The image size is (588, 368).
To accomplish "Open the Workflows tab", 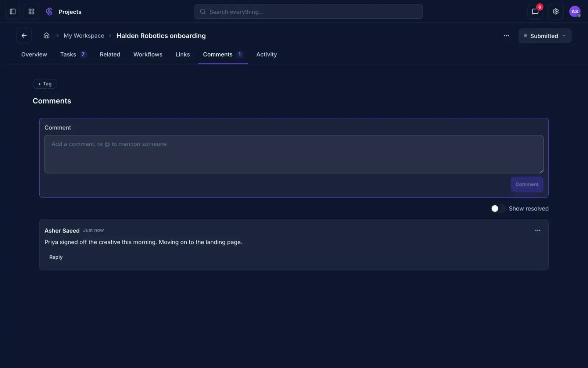I will [148, 54].
